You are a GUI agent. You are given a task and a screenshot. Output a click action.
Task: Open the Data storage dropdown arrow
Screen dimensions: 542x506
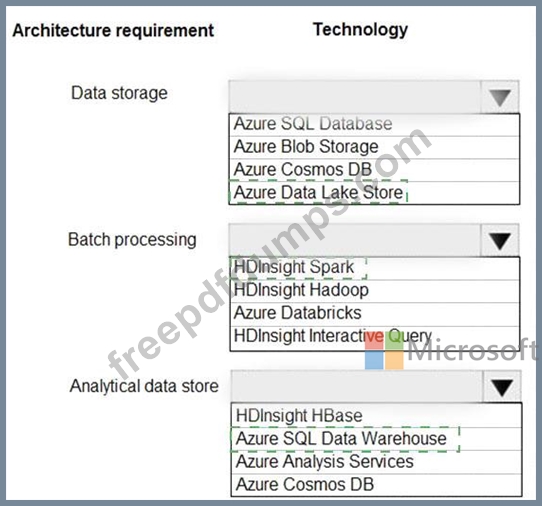tap(500, 97)
